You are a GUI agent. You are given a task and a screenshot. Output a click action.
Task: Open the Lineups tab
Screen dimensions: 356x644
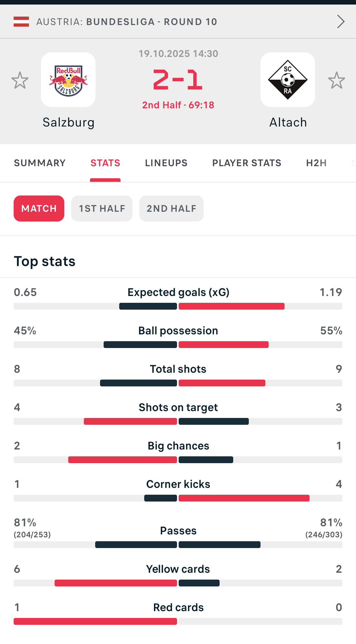coord(166,163)
